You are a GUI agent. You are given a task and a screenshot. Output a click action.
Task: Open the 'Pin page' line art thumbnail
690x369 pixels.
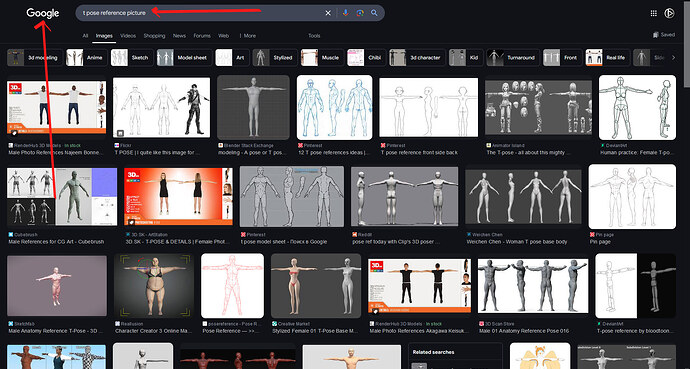tap(632, 197)
